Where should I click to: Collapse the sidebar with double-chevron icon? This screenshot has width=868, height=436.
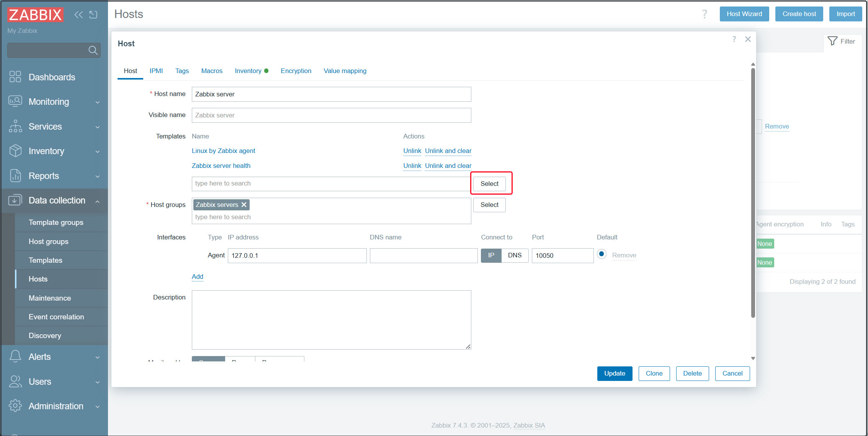click(x=78, y=15)
